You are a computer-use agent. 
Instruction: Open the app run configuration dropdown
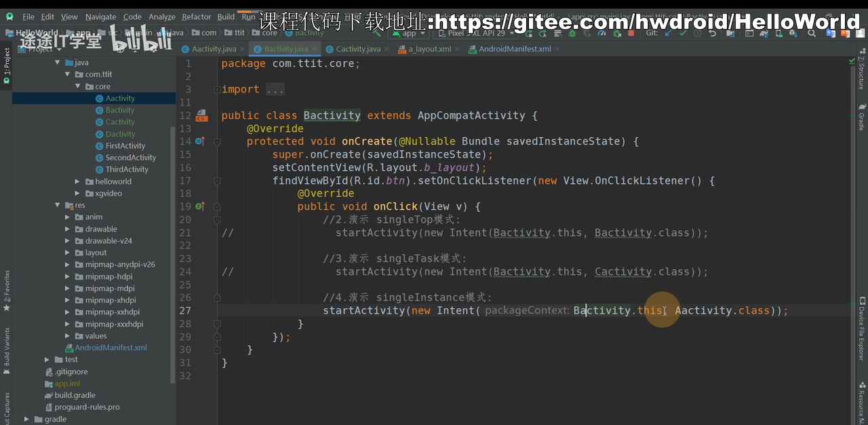click(410, 33)
